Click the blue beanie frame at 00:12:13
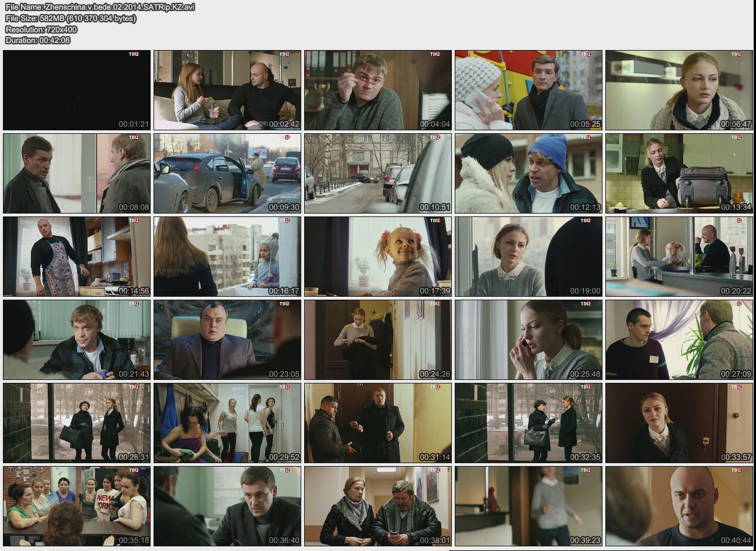Image resolution: width=756 pixels, height=551 pixels. (x=529, y=173)
